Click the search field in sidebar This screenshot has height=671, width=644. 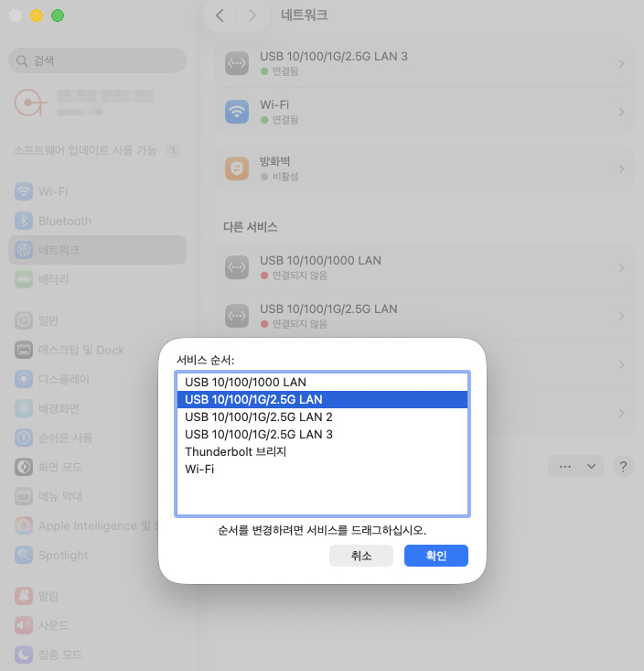coord(98,60)
